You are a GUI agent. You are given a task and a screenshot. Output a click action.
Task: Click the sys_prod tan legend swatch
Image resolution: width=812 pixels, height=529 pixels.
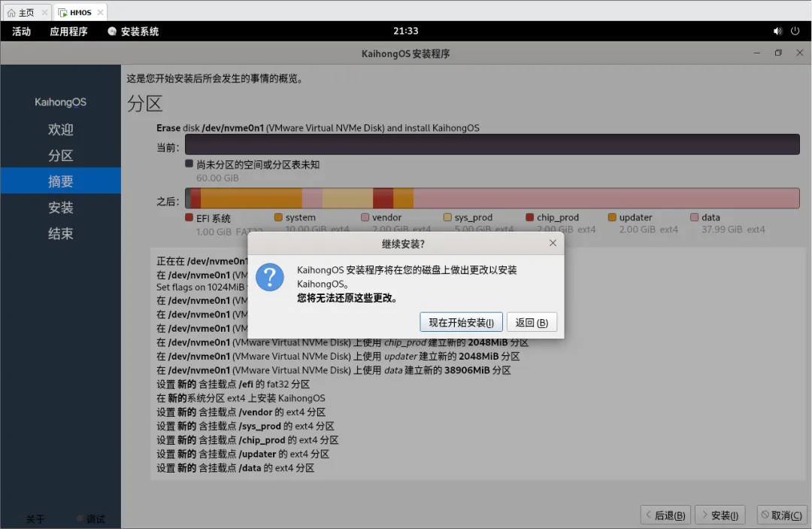click(447, 217)
